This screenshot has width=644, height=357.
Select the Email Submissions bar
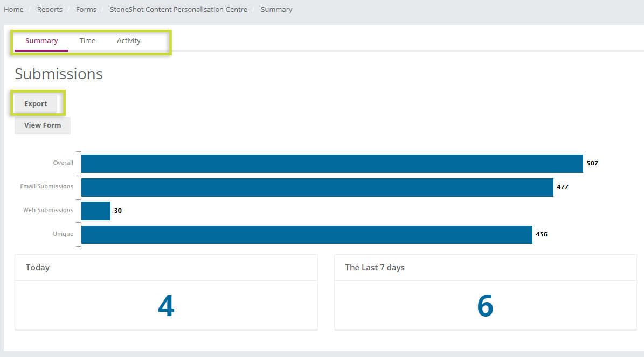[x=317, y=187]
